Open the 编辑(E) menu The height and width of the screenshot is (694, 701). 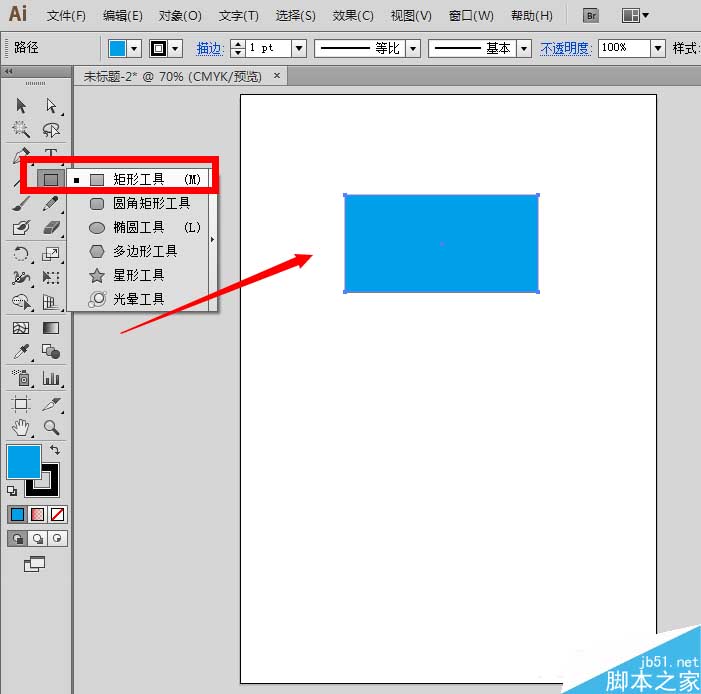pos(122,16)
